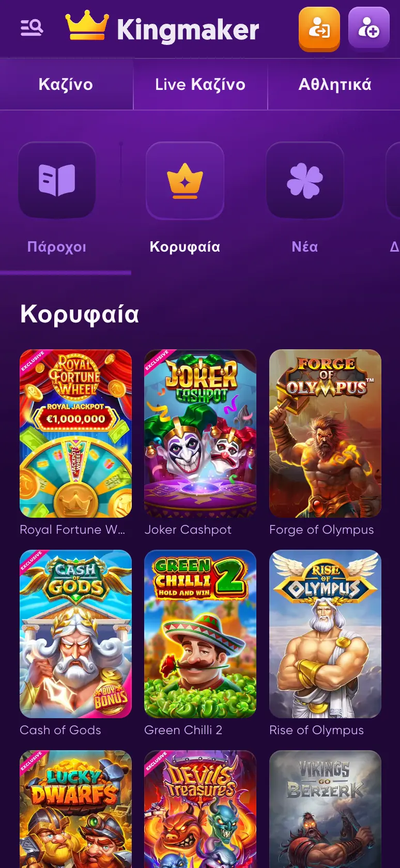Viewport: 400px width, 868px height.
Task: Select the Νέα clover category icon
Action: (305, 180)
